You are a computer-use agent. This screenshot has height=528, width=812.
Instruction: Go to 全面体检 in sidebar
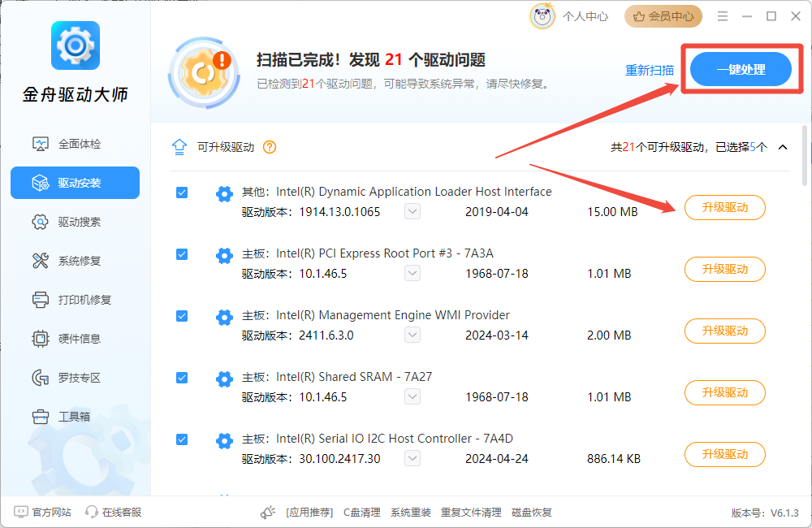[x=75, y=144]
